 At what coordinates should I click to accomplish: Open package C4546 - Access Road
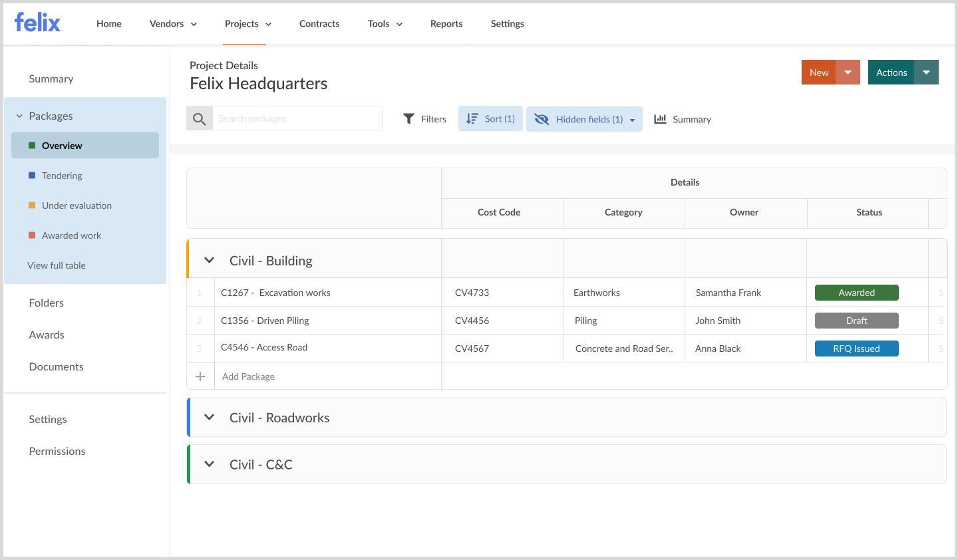(x=264, y=347)
